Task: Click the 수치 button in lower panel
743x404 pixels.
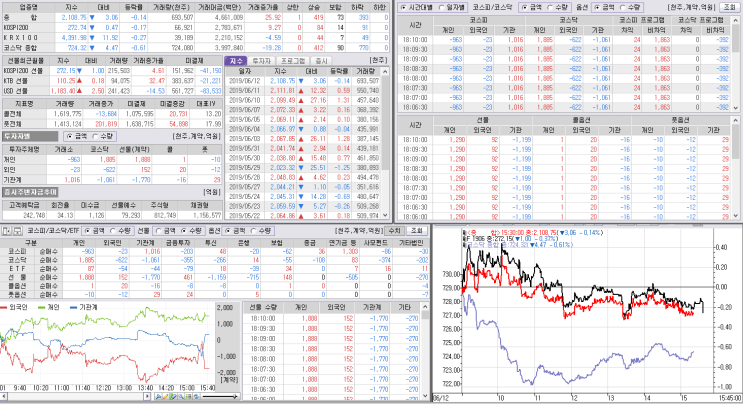Action: [x=394, y=231]
